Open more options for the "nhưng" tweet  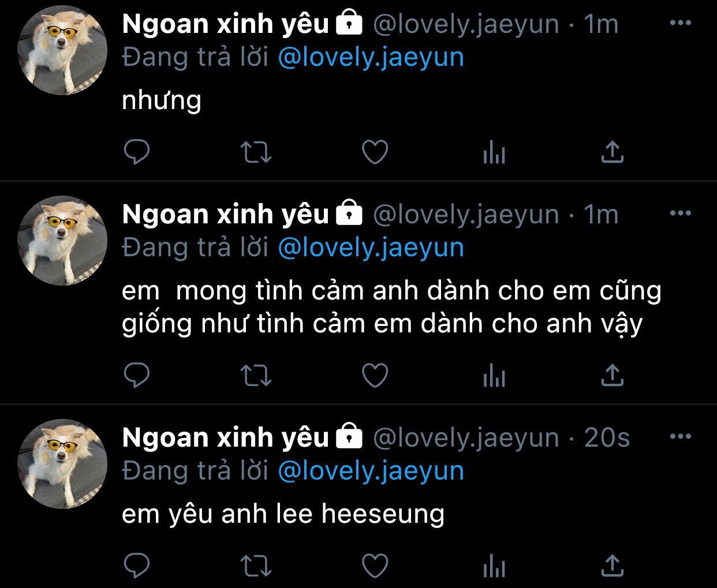click(x=681, y=23)
